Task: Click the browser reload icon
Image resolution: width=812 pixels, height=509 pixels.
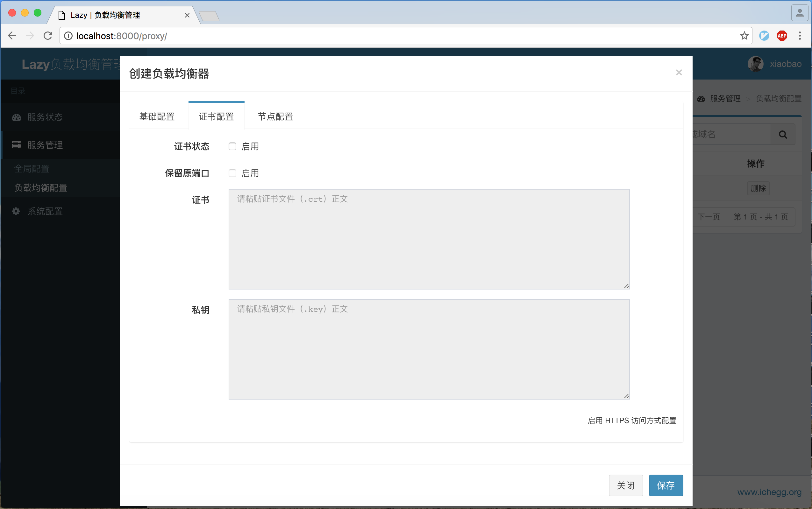Action: pos(48,36)
